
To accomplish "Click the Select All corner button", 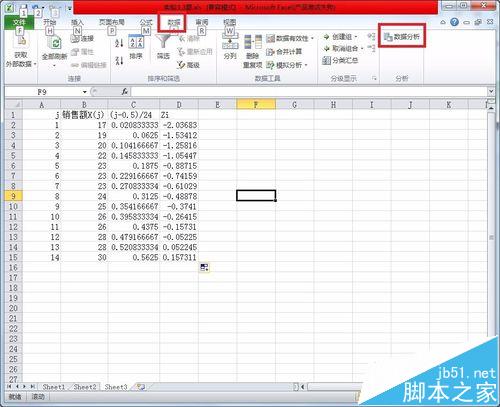I will pos(14,105).
